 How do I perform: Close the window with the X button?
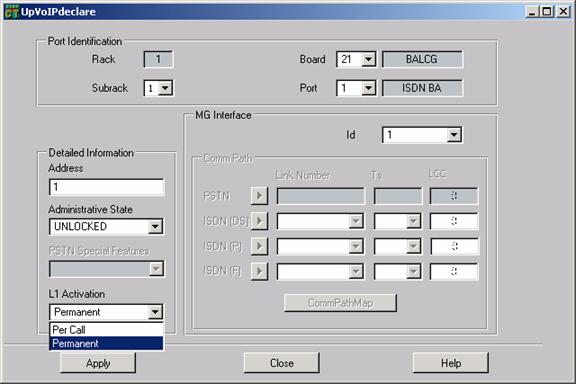pos(563,12)
